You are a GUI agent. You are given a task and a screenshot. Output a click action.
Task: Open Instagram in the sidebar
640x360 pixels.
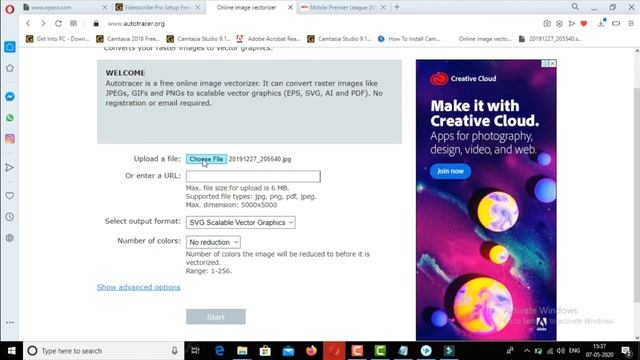point(10,139)
